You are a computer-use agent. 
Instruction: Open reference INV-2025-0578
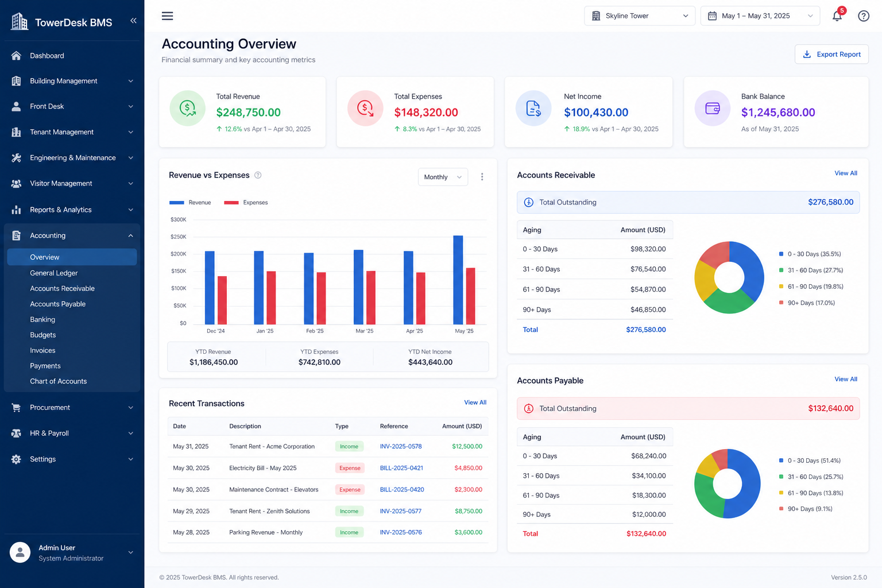coord(401,447)
